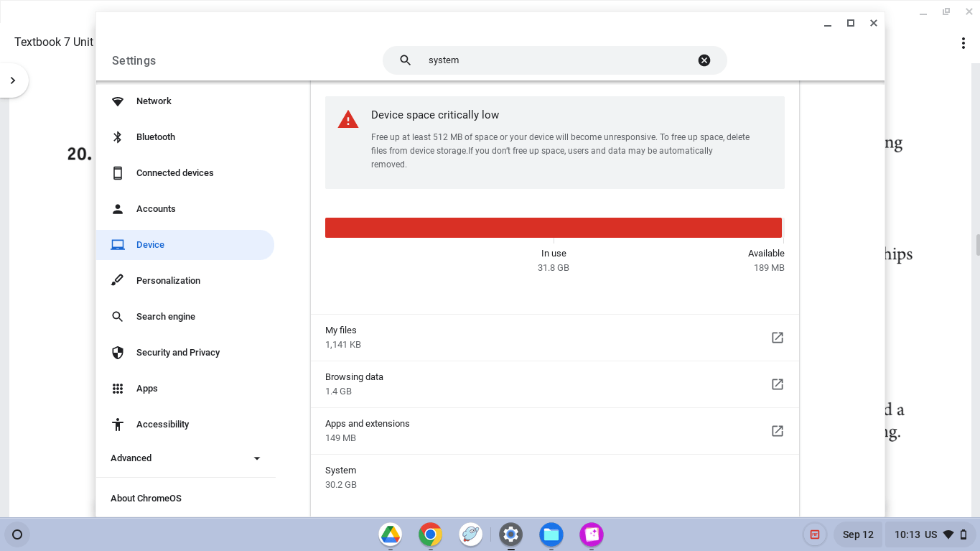Open About ChromeOS
This screenshot has height=551, width=980.
point(146,498)
